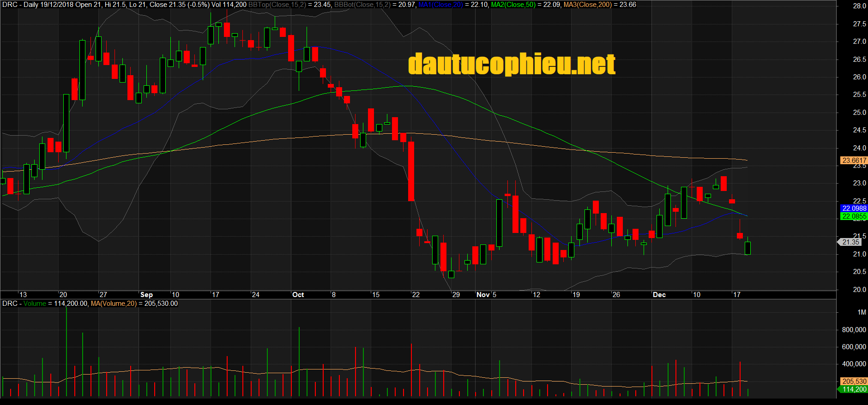
Task: Click the 20.5 price axis label
Action: [859, 272]
